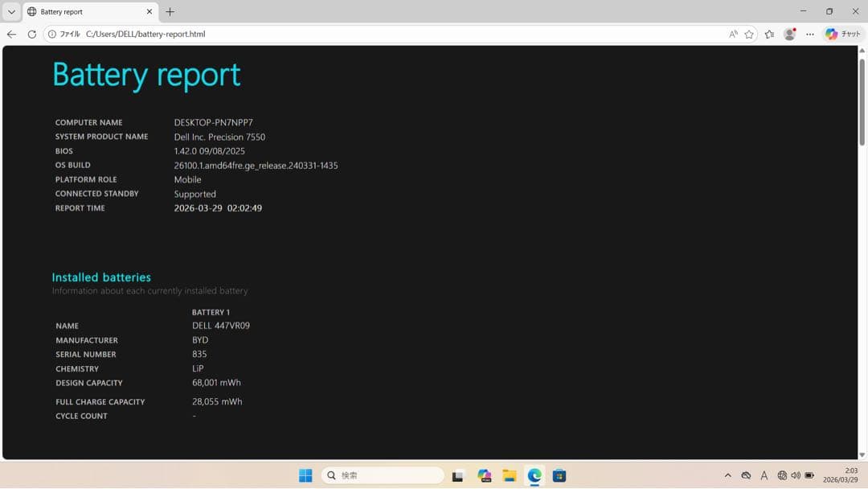
Task: Check the battery status tray icon
Action: [809, 475]
